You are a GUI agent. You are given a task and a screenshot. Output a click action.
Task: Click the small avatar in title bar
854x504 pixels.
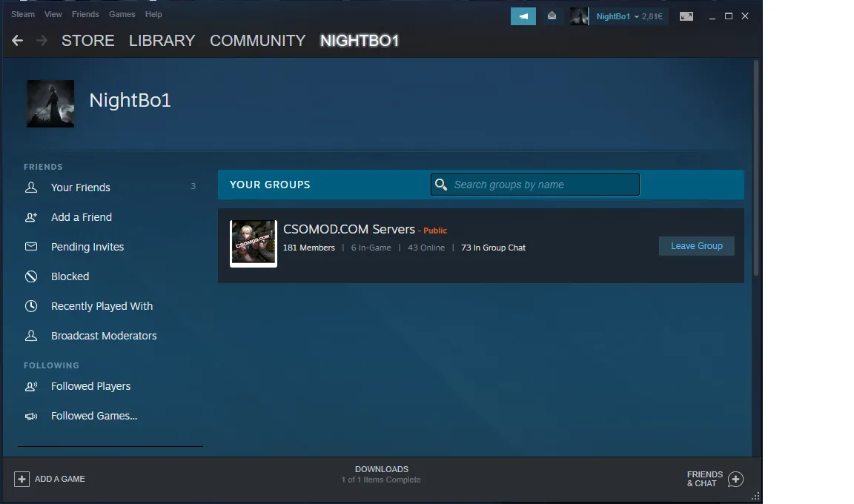coord(579,16)
